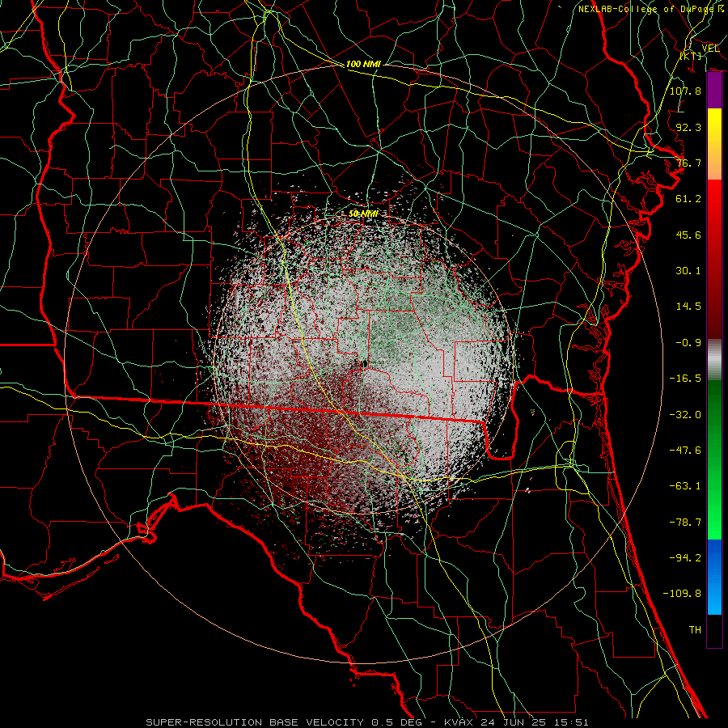Click the [KT] units label
This screenshot has width=728, height=728.
(691, 56)
